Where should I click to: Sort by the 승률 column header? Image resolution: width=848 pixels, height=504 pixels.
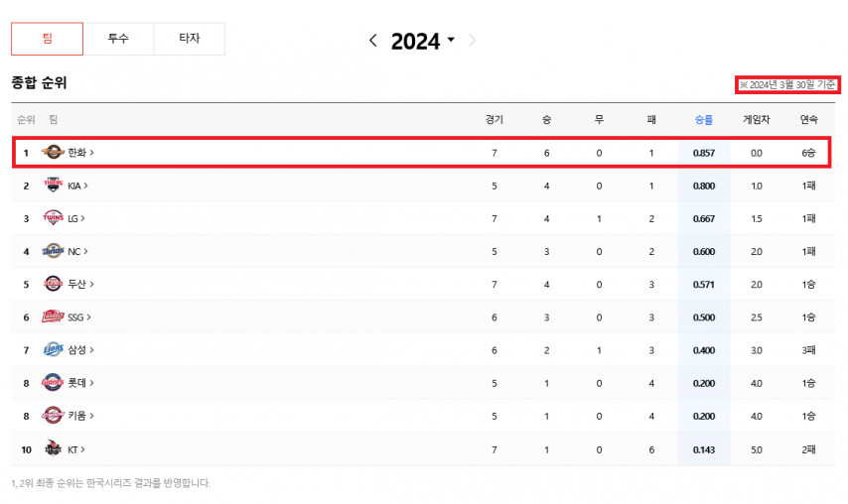[x=703, y=120]
